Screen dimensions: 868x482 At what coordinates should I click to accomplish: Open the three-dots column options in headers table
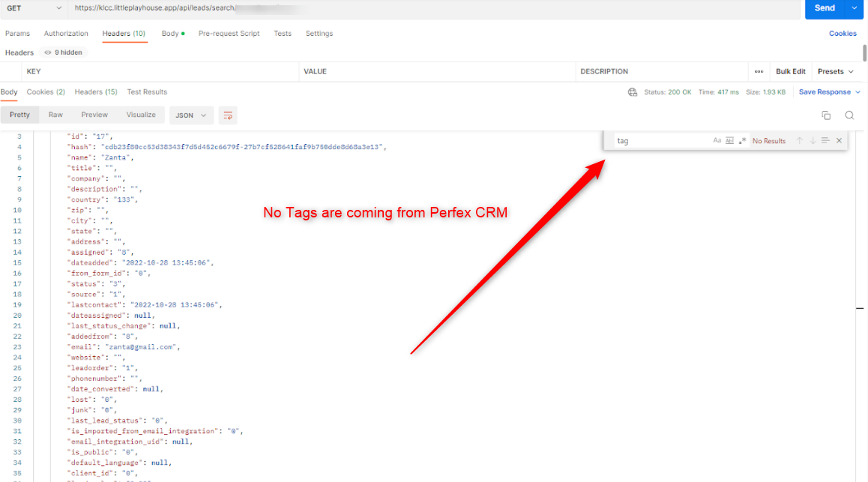pyautogui.click(x=759, y=71)
